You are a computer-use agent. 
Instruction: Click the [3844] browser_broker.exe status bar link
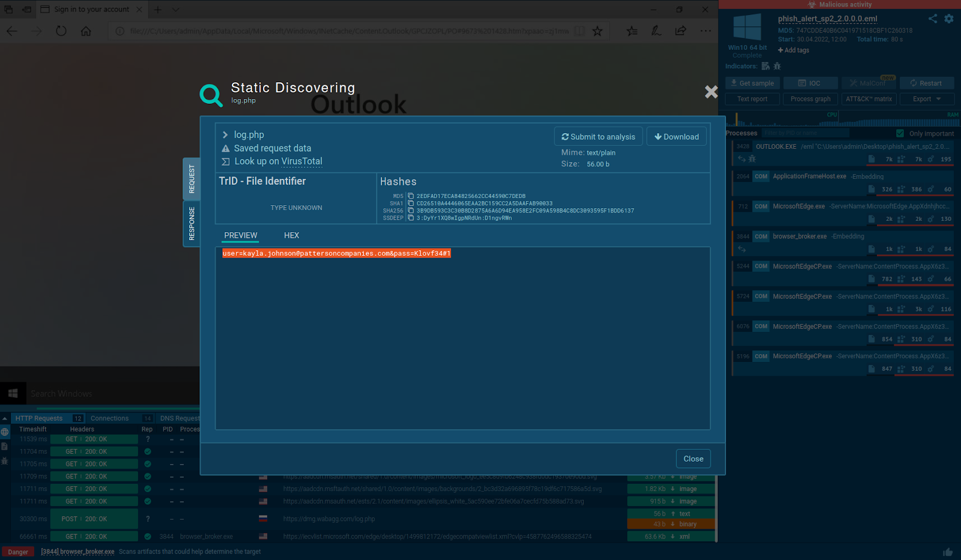77,552
